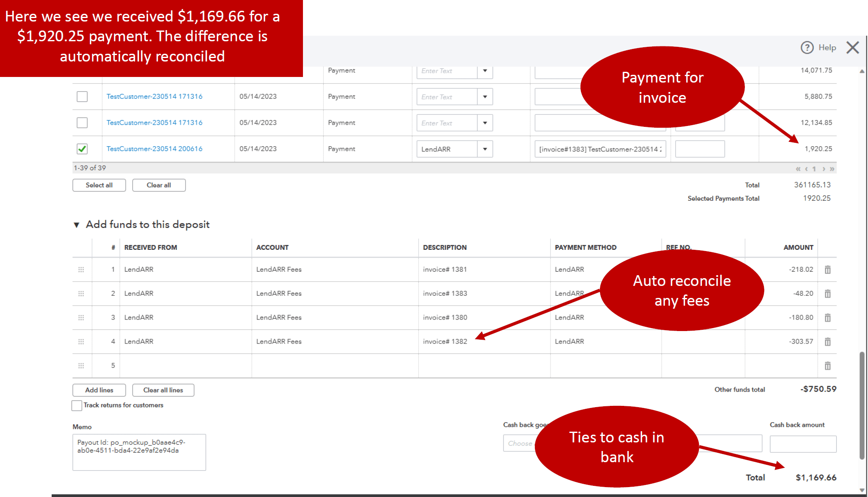The height and width of the screenshot is (497, 868).
Task: Remove the invoice# 1383 fee line
Action: point(828,294)
